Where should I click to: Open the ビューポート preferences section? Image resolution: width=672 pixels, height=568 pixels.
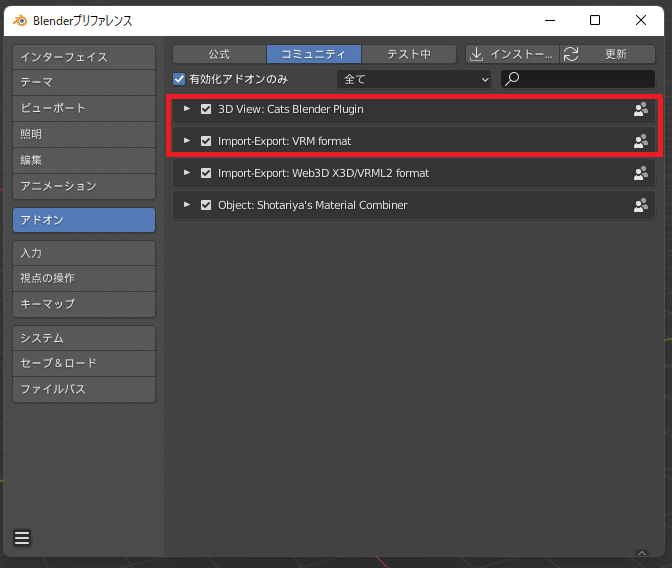click(84, 108)
